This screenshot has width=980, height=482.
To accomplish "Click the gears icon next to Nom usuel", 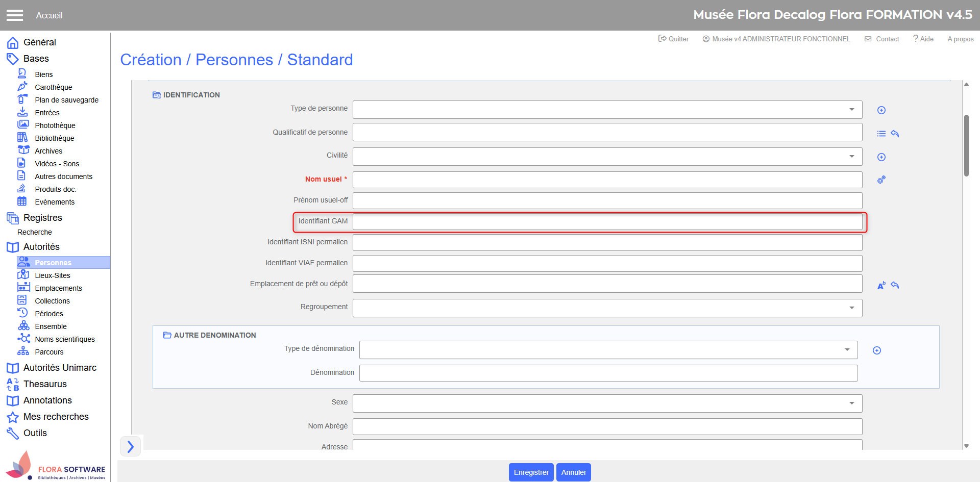I will click(881, 180).
